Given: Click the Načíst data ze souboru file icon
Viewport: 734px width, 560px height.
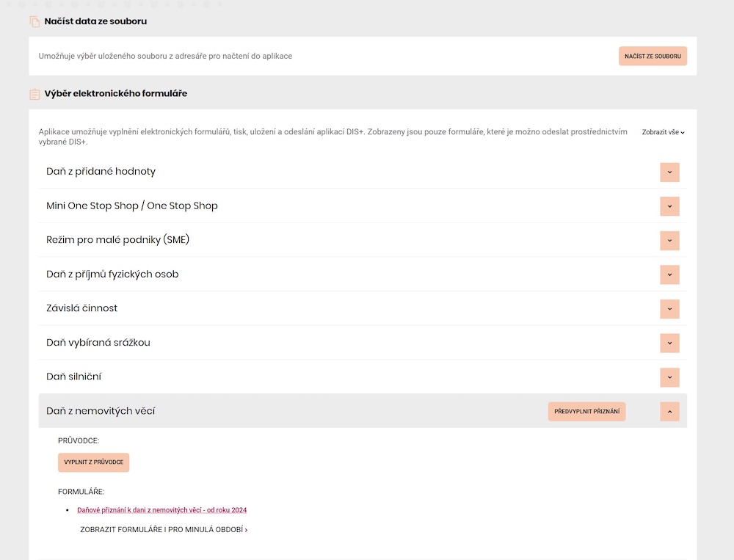Looking at the screenshot, I should click(34, 21).
